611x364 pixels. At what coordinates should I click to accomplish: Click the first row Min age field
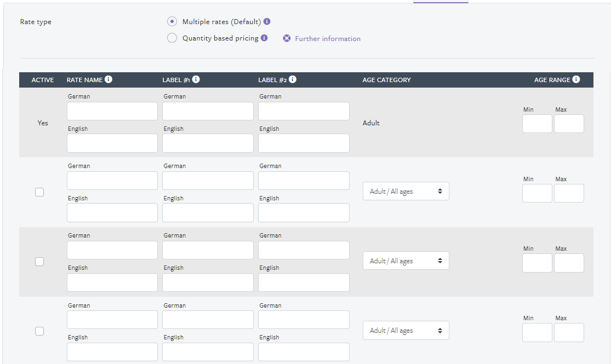coord(537,124)
